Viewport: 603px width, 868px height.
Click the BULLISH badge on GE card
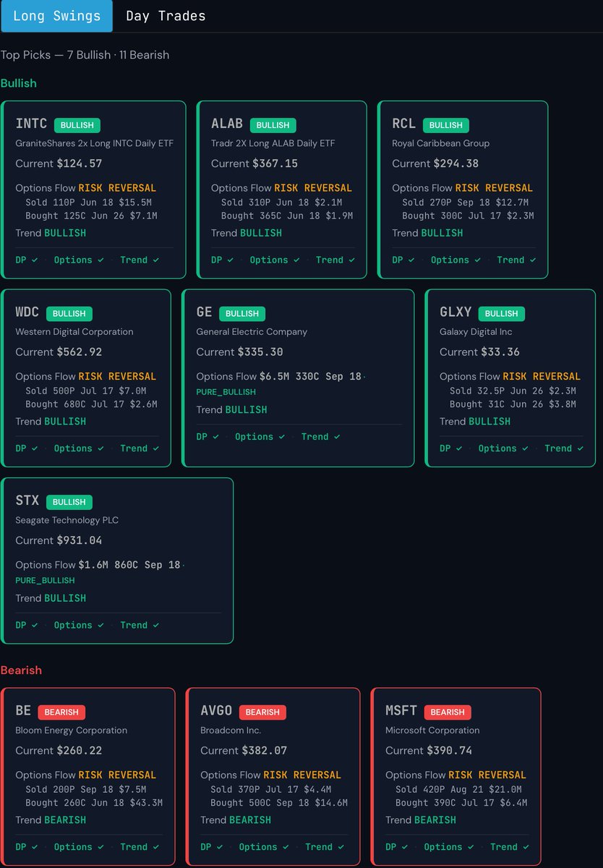(x=242, y=314)
